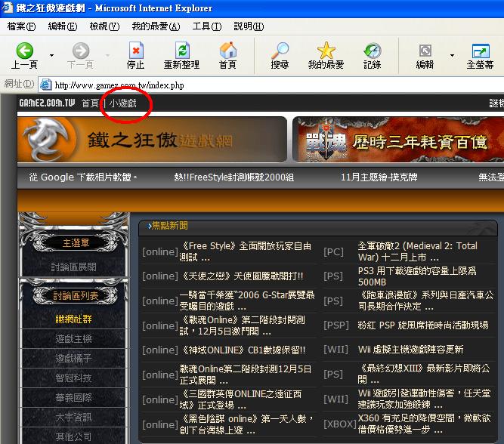The width and height of the screenshot is (504, 444).
Task: Click the 焦點新聞 section header
Action: [168, 226]
